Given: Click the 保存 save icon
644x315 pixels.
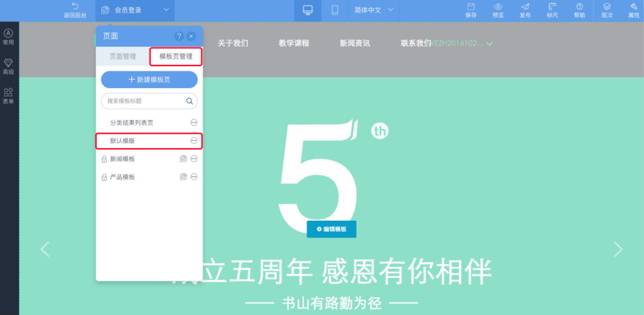Looking at the screenshot, I should click(x=471, y=7).
